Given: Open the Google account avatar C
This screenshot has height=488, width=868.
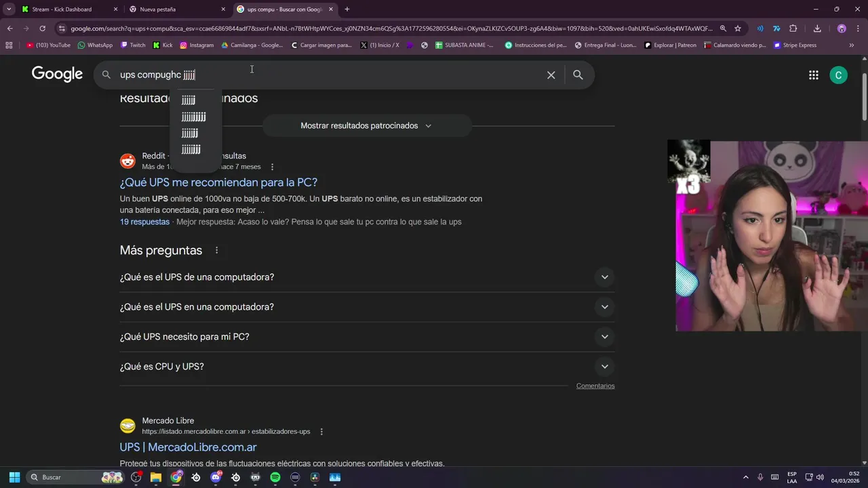Looking at the screenshot, I should tap(839, 75).
